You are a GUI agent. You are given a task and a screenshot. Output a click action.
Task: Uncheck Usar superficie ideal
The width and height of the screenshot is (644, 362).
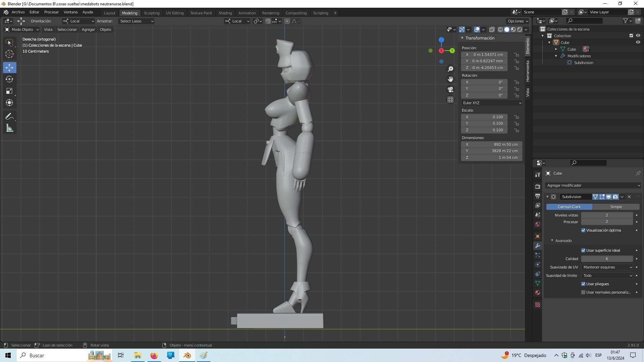point(583,250)
